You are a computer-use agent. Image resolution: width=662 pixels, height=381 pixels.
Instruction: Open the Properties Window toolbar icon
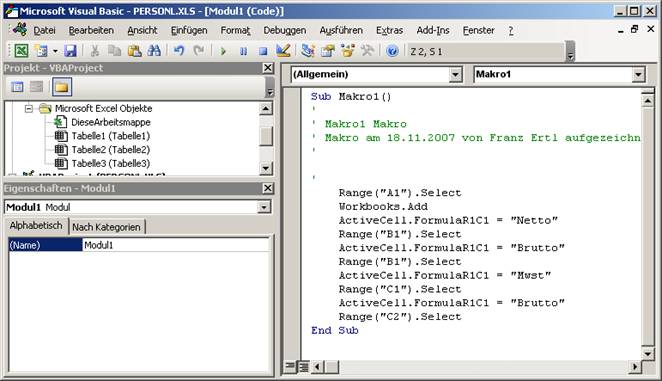click(328, 51)
